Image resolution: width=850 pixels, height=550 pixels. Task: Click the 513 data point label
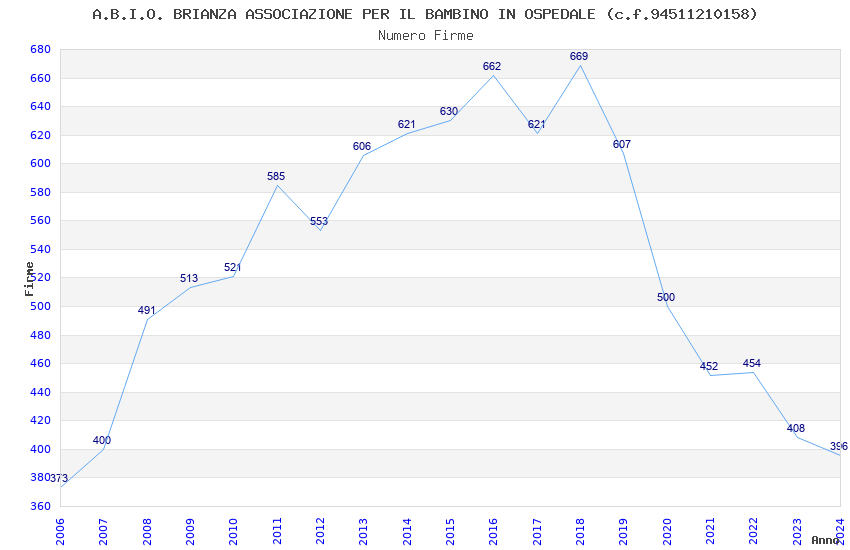click(189, 279)
